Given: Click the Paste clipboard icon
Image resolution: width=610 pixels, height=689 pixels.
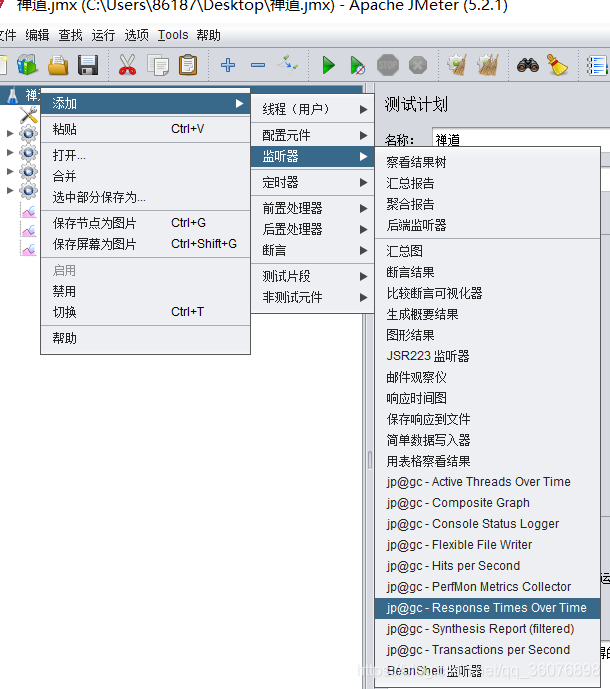Looking at the screenshot, I should pyautogui.click(x=188, y=65).
